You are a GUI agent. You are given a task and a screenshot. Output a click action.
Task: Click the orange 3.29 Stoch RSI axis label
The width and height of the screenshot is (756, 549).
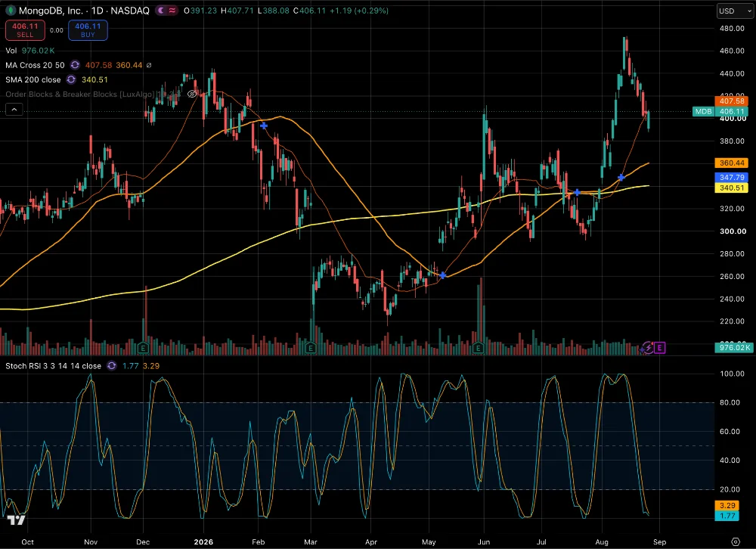(727, 506)
